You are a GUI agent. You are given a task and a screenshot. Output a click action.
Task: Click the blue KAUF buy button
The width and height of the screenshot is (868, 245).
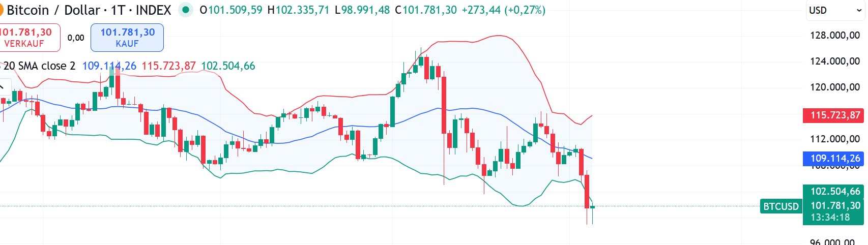[x=127, y=38]
